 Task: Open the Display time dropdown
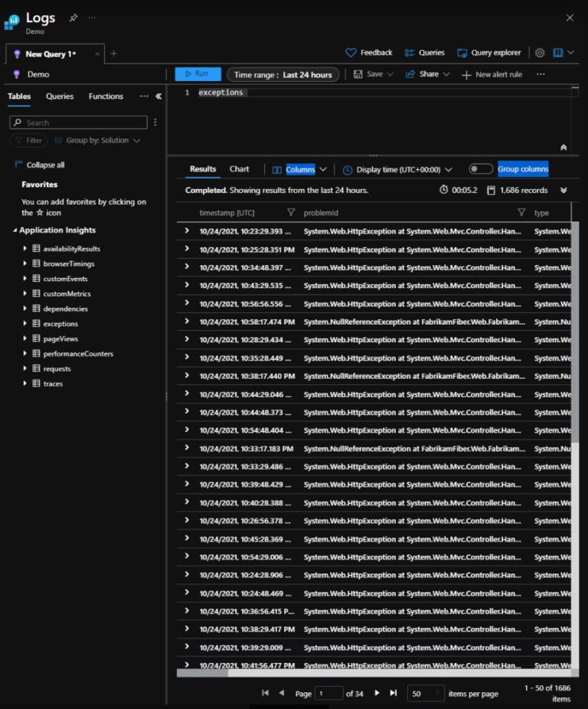point(397,170)
